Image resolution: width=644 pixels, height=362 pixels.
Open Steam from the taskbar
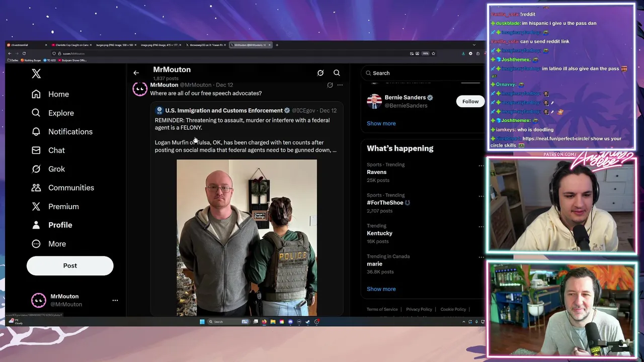[307, 322]
